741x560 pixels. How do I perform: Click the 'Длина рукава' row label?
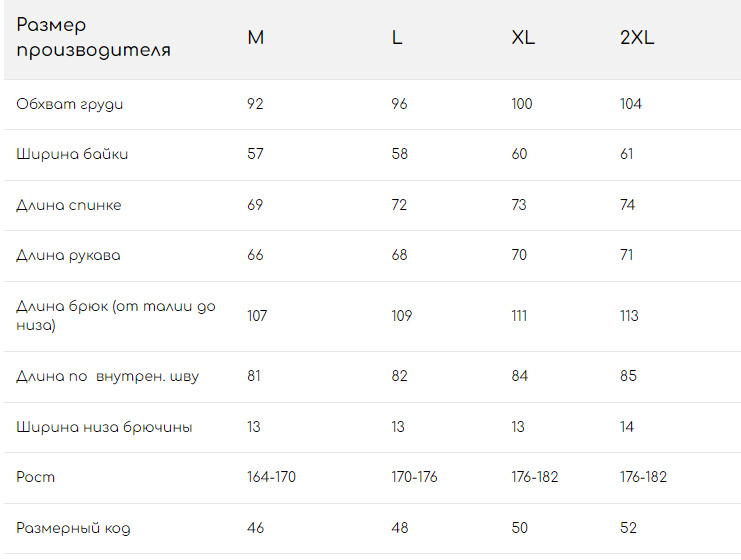pos(68,255)
